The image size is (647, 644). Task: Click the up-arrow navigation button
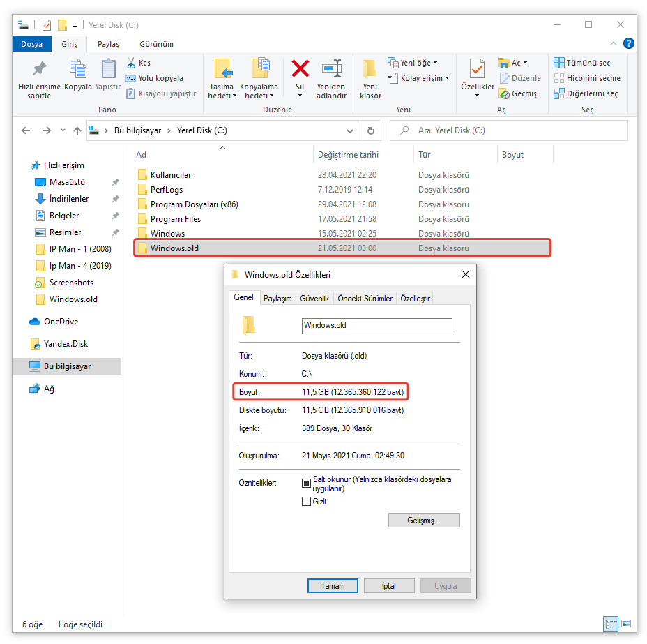(77, 130)
